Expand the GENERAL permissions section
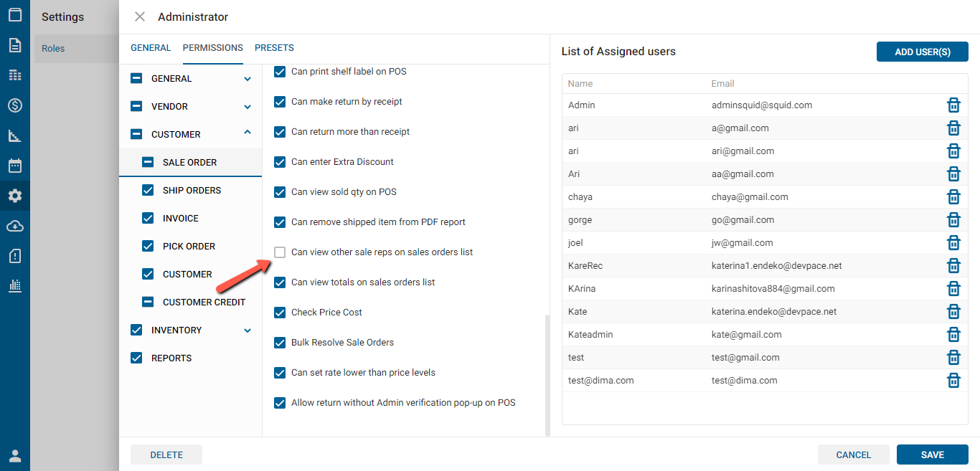The height and width of the screenshot is (471, 980). click(248, 79)
